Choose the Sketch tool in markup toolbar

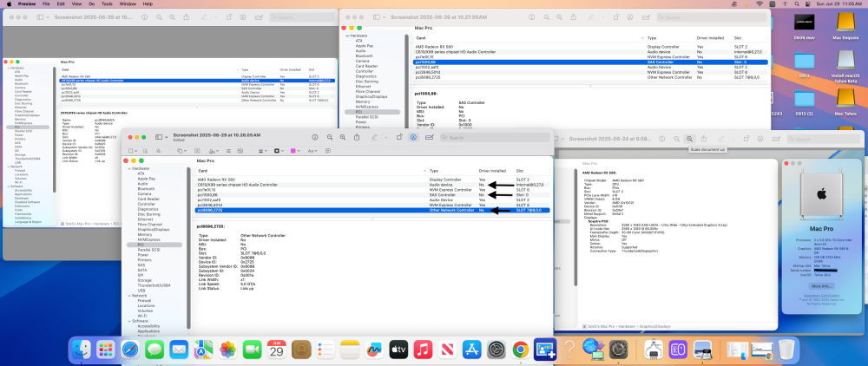point(158,150)
